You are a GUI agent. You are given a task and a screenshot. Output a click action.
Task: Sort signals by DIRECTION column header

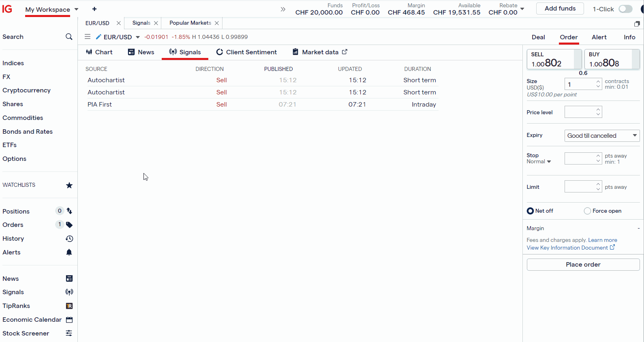(210, 69)
